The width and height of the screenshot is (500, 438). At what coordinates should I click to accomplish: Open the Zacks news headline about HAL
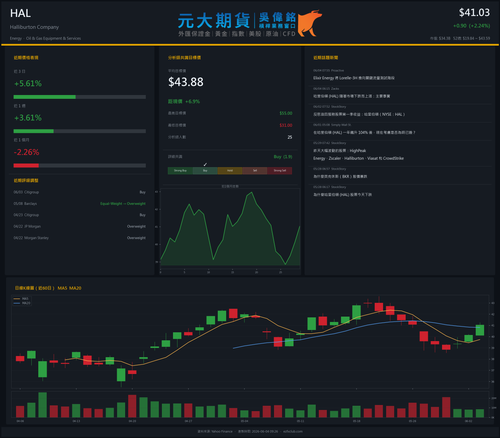351,96
